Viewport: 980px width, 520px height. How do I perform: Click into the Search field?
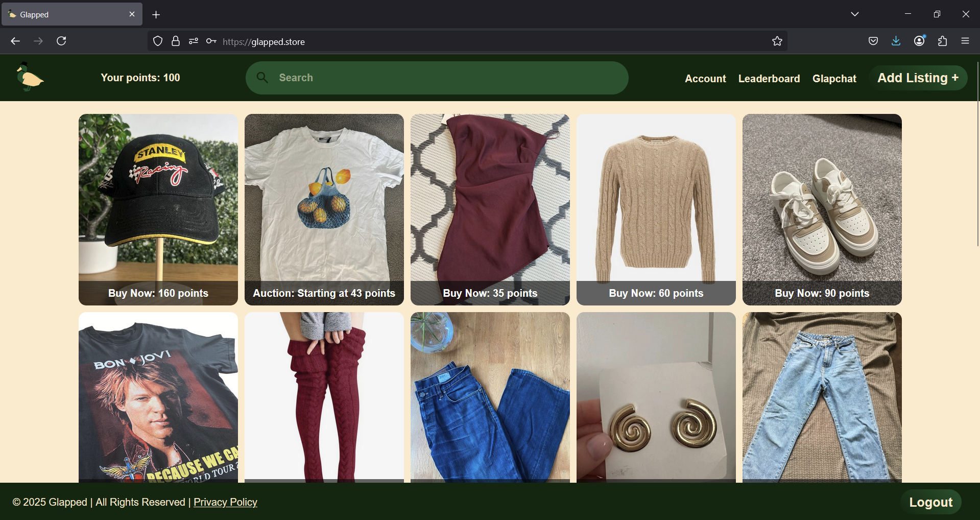[x=437, y=78]
